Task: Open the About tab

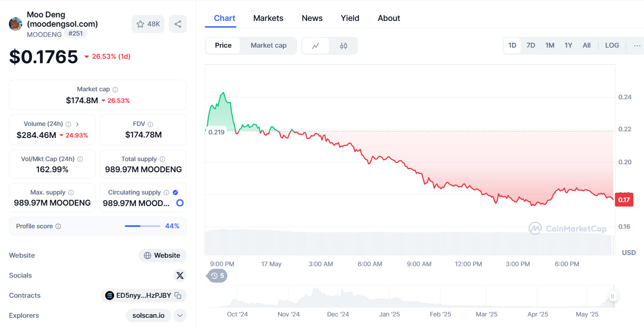Action: 389,18
